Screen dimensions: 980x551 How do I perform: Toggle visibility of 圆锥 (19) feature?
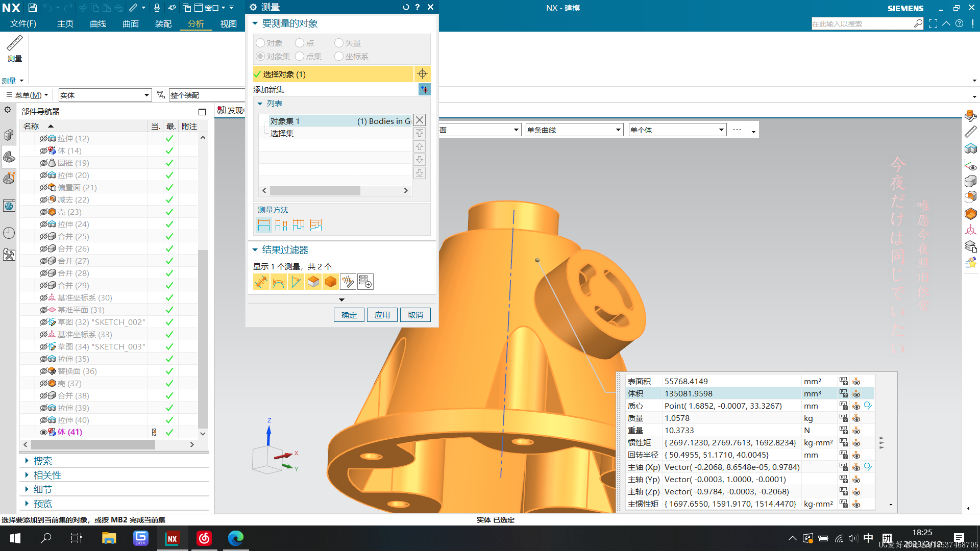coord(43,163)
